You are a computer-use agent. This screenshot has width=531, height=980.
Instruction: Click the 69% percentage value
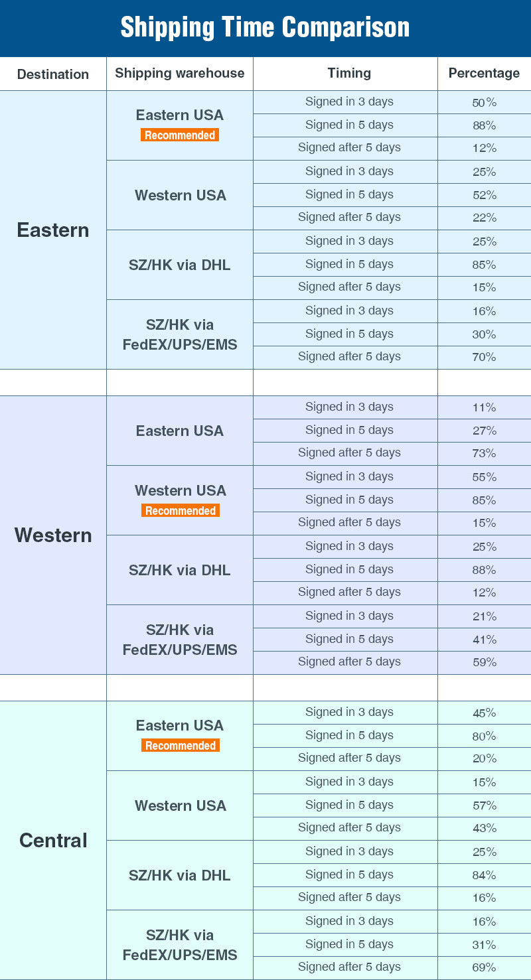coord(485,967)
